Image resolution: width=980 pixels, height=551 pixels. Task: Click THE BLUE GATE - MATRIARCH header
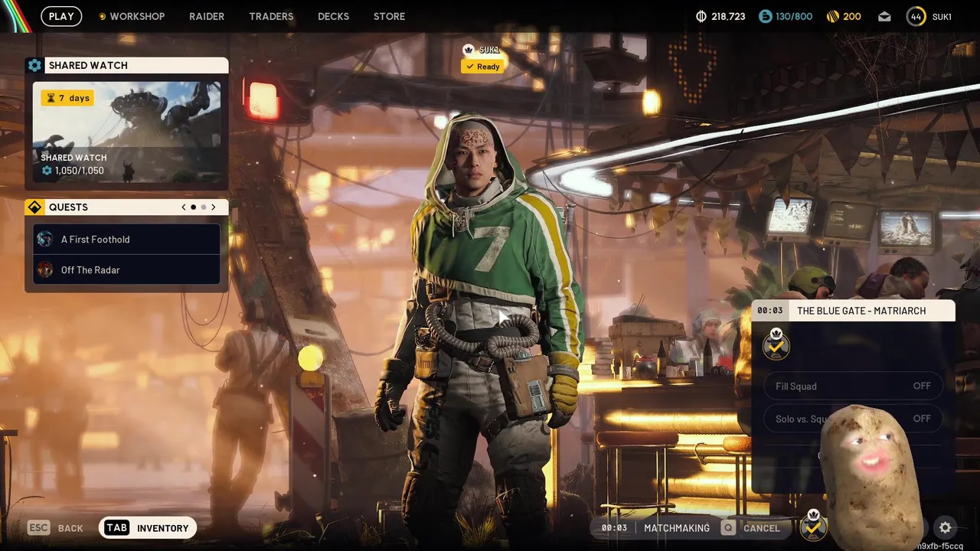click(x=861, y=311)
